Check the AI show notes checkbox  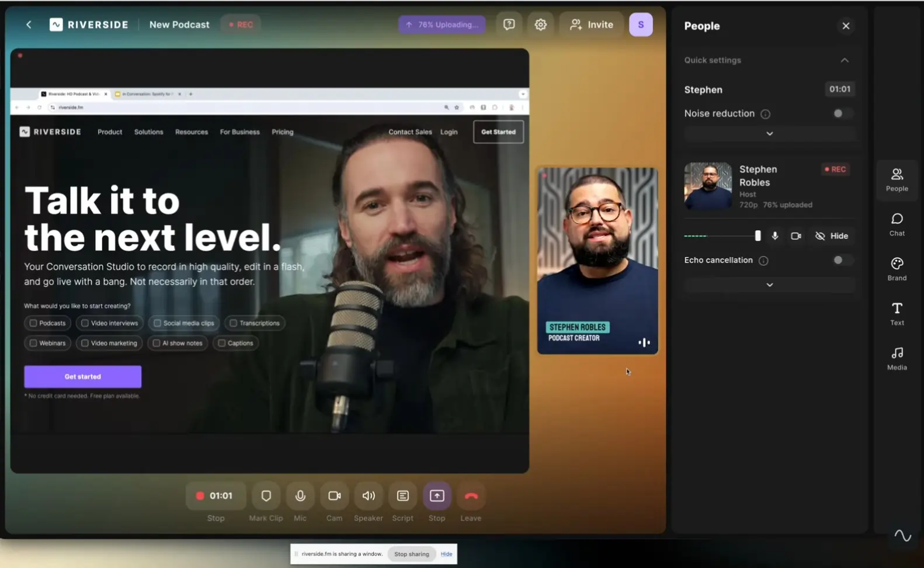click(x=156, y=343)
